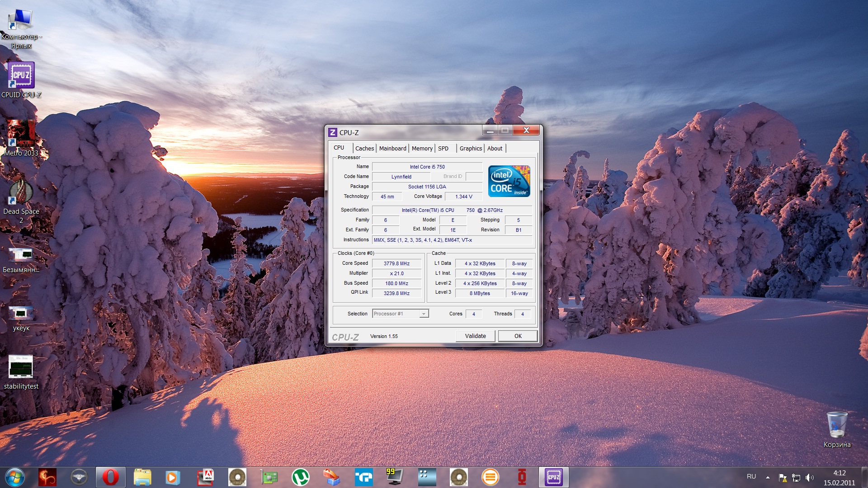Select the stabilitytest desktop thumbnail file
This screenshot has width=868, height=488.
point(21,372)
